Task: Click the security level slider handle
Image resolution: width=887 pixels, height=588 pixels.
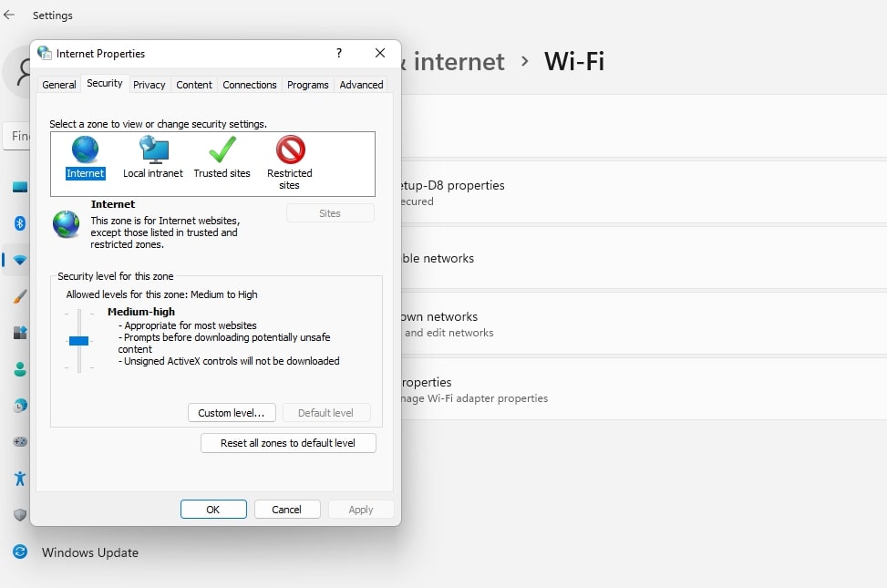Action: [79, 341]
